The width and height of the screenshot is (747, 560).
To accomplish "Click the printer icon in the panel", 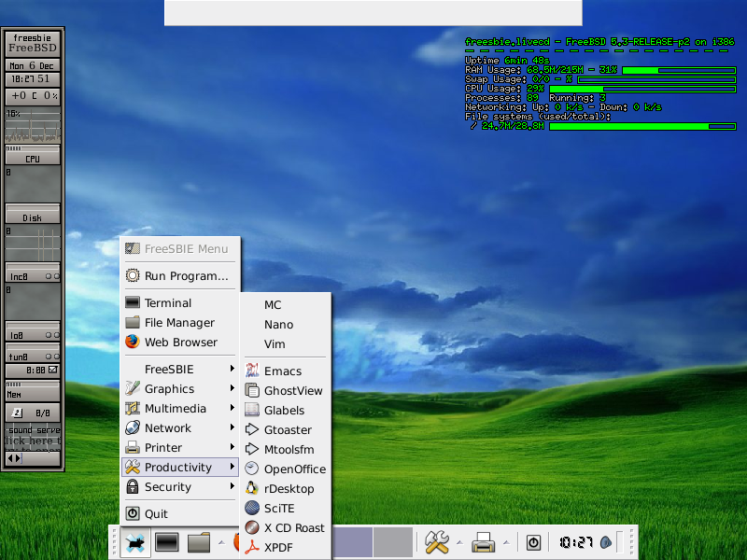I will click(x=483, y=542).
